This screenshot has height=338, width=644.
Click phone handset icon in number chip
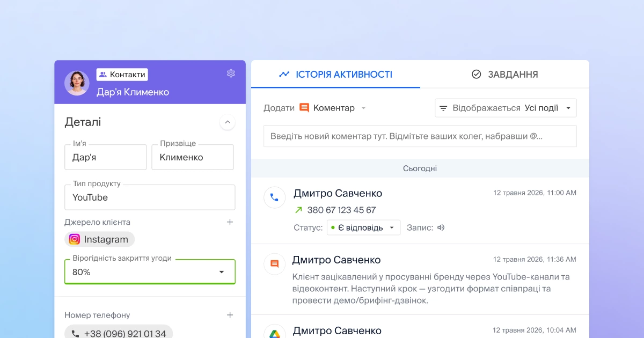pos(75,334)
